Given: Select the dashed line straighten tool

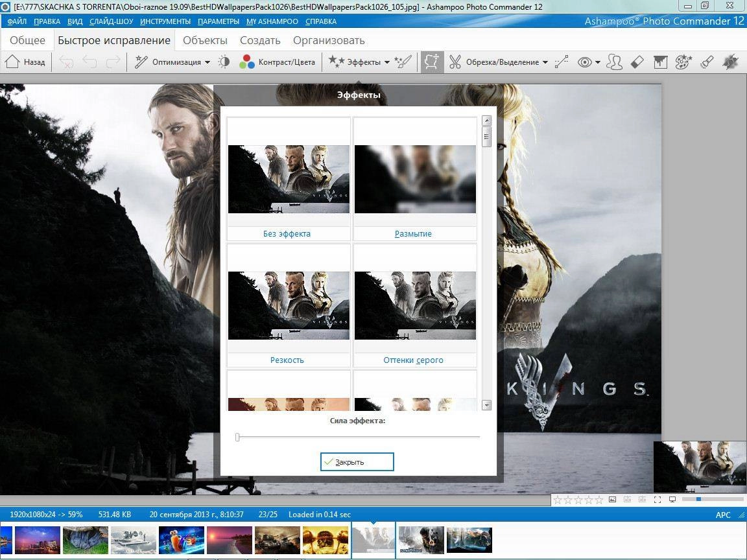Looking at the screenshot, I should tap(562, 62).
